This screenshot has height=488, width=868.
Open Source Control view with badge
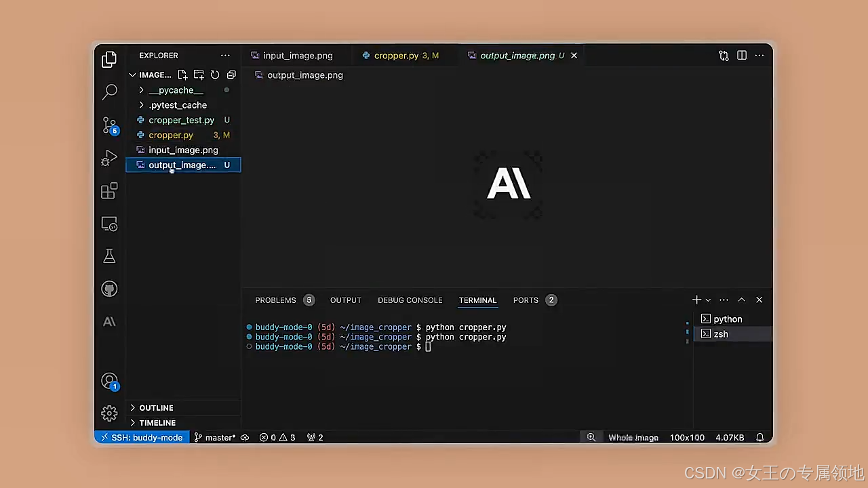[110, 125]
